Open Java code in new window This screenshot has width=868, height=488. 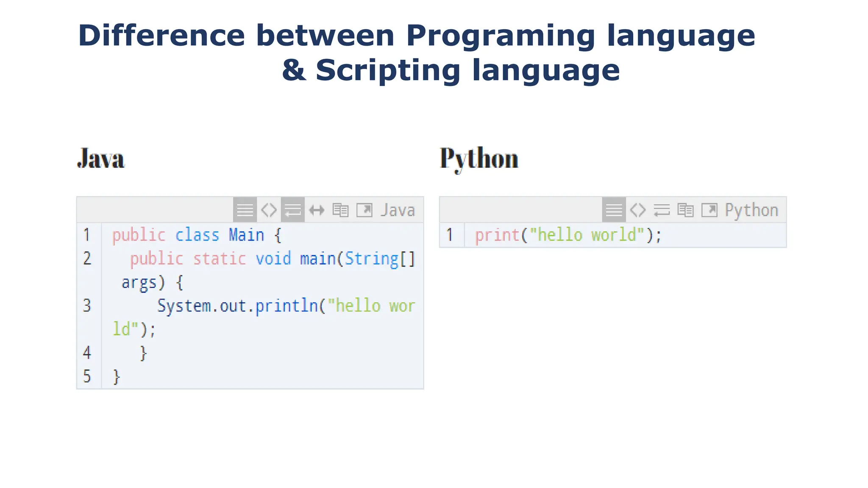click(364, 210)
